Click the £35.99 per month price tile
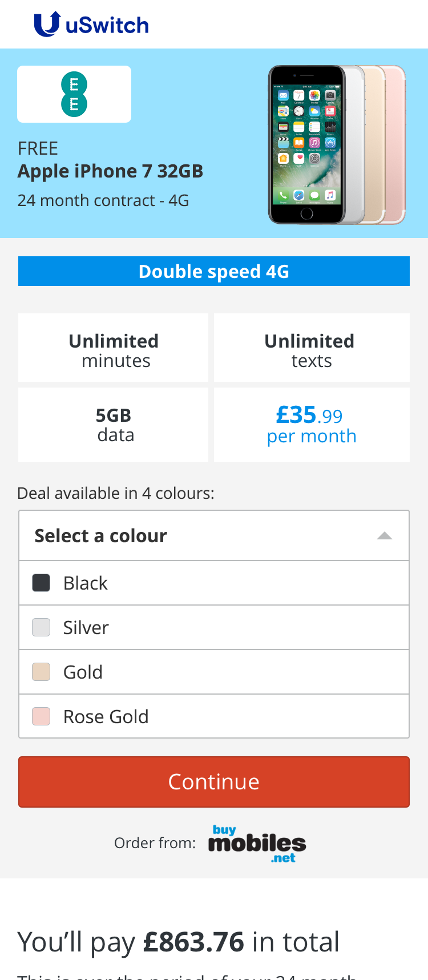 [x=312, y=425]
